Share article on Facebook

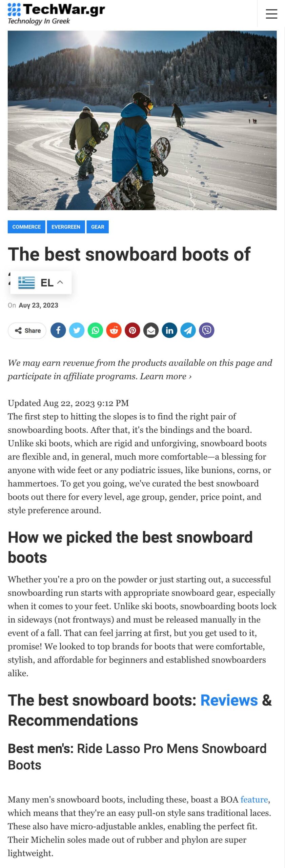click(58, 330)
